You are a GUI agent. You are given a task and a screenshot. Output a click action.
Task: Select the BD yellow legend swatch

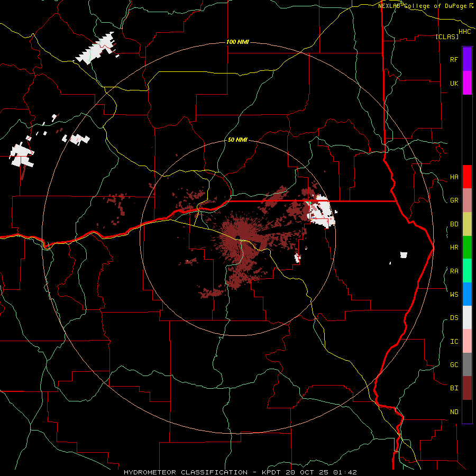point(467,224)
